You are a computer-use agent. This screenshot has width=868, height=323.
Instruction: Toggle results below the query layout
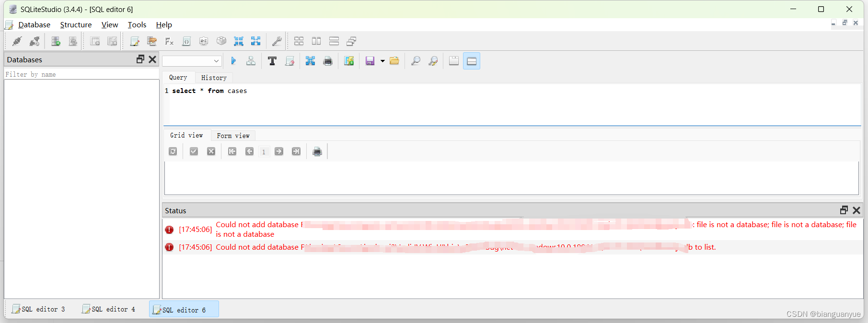pyautogui.click(x=472, y=61)
